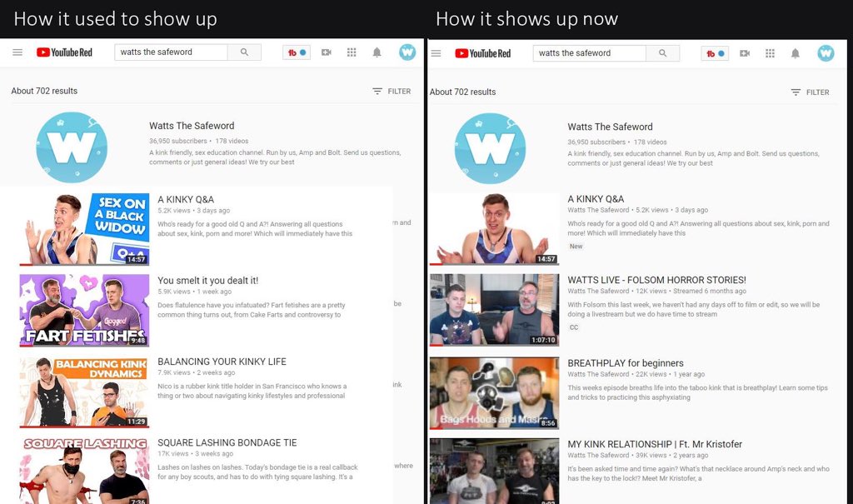This screenshot has width=853, height=504.
Task: Open the account avatar menu in right panel
Action: pyautogui.click(x=826, y=53)
